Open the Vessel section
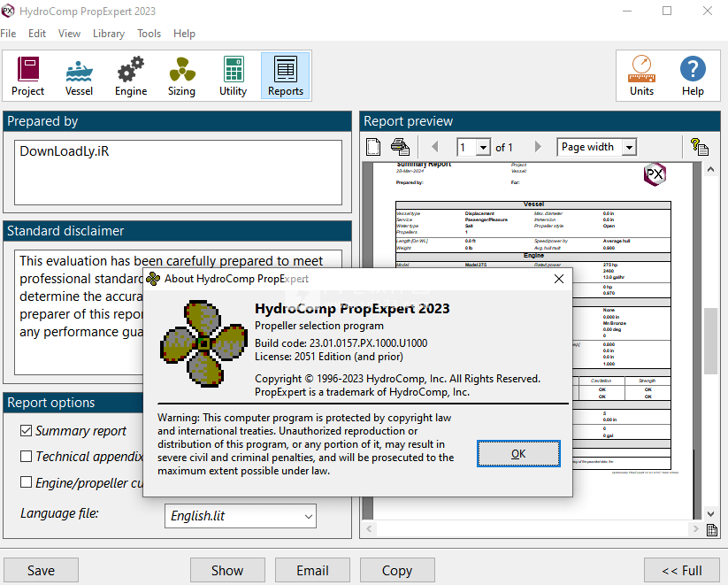This screenshot has height=585, width=728. 79,76
